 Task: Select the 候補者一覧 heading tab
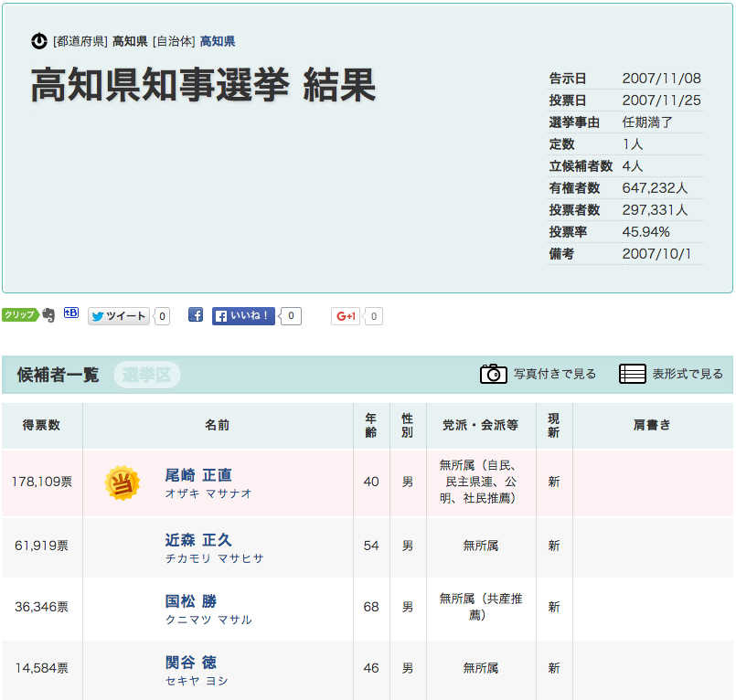pyautogui.click(x=58, y=375)
